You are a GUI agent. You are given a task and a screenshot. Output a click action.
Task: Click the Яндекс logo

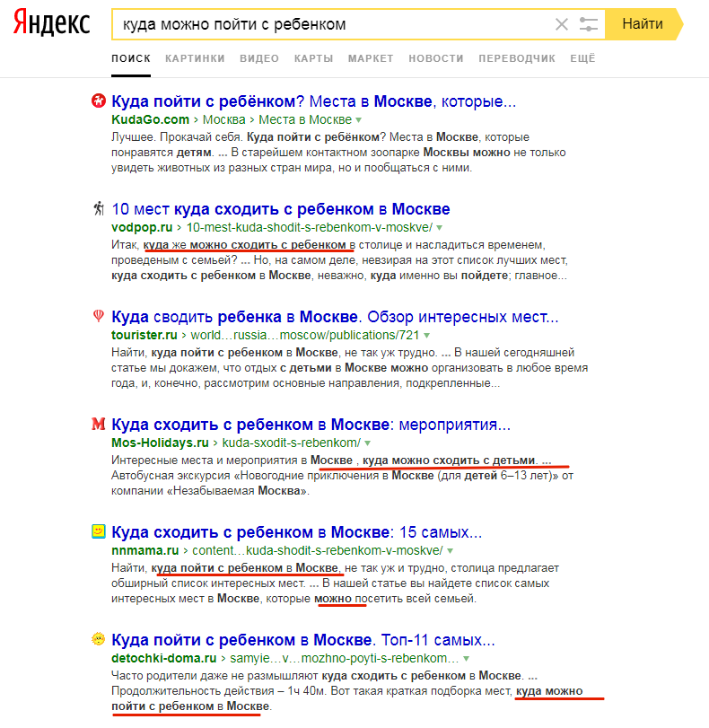(x=51, y=22)
